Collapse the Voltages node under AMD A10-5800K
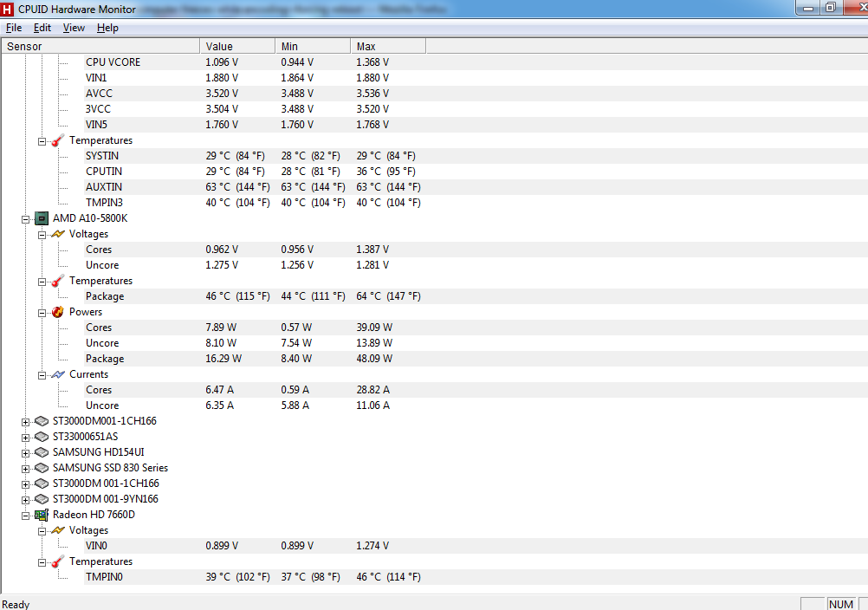 pyautogui.click(x=42, y=235)
